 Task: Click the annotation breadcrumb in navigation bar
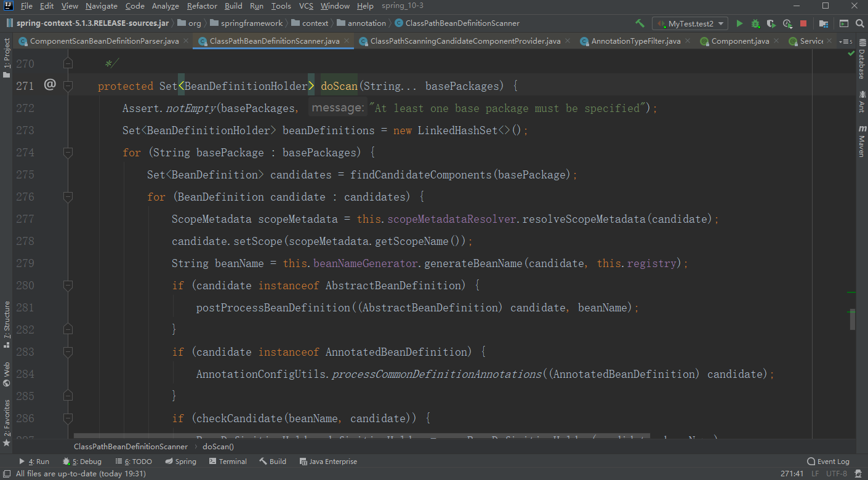click(361, 23)
